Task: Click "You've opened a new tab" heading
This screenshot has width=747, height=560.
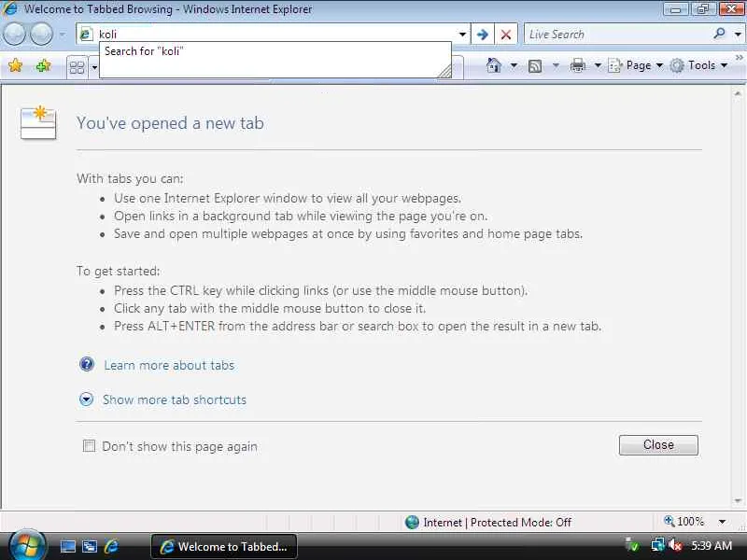Action: click(x=170, y=123)
